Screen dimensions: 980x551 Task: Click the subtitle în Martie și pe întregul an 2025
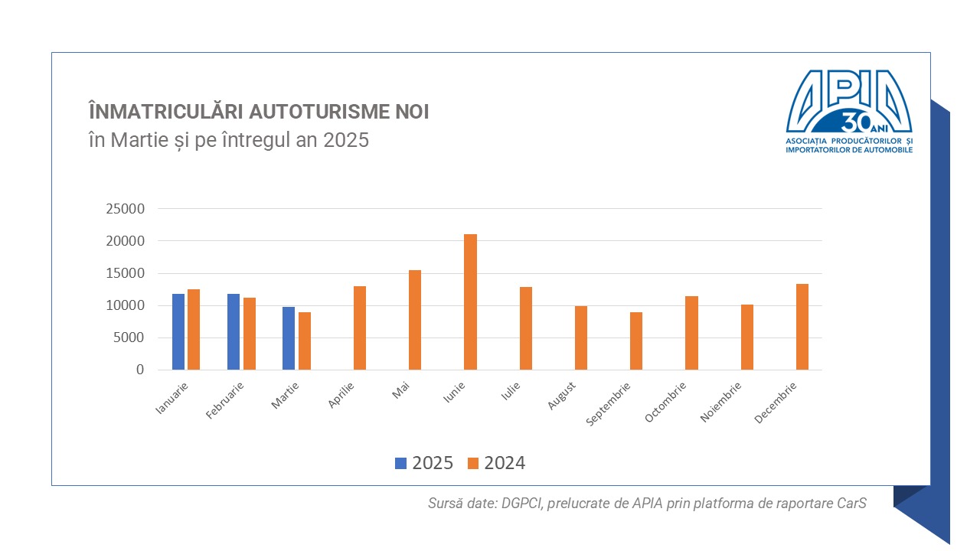pyautogui.click(x=229, y=141)
